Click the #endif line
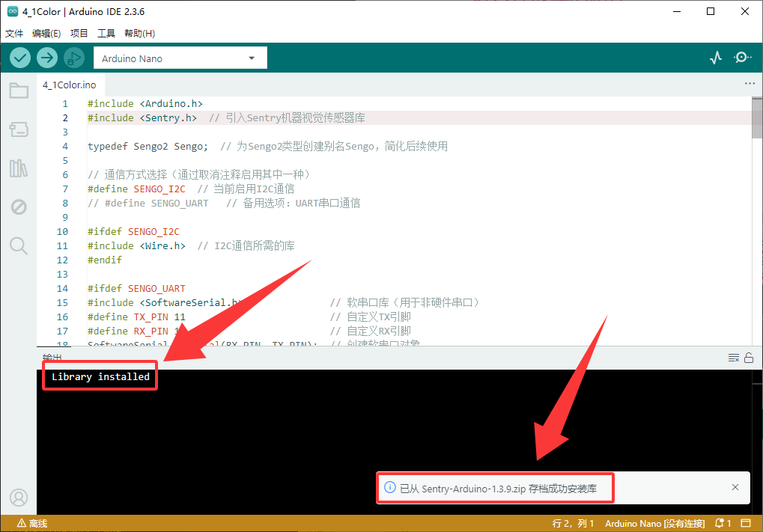Viewport: 763px width, 532px height. coord(105,260)
